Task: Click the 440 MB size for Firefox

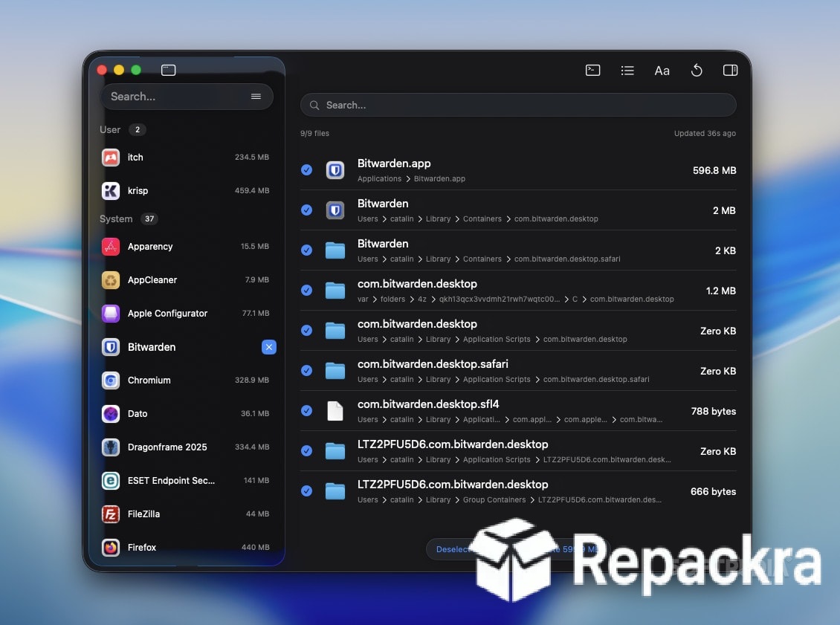Action: [x=256, y=548]
